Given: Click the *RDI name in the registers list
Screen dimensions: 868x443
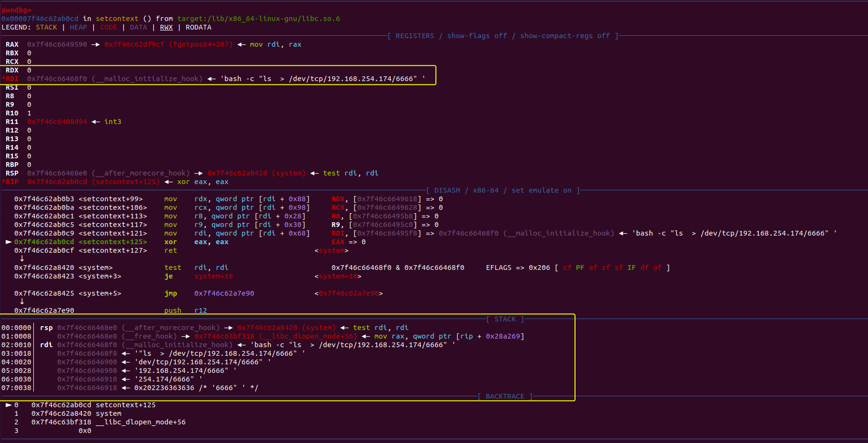Looking at the screenshot, I should click(x=10, y=79).
